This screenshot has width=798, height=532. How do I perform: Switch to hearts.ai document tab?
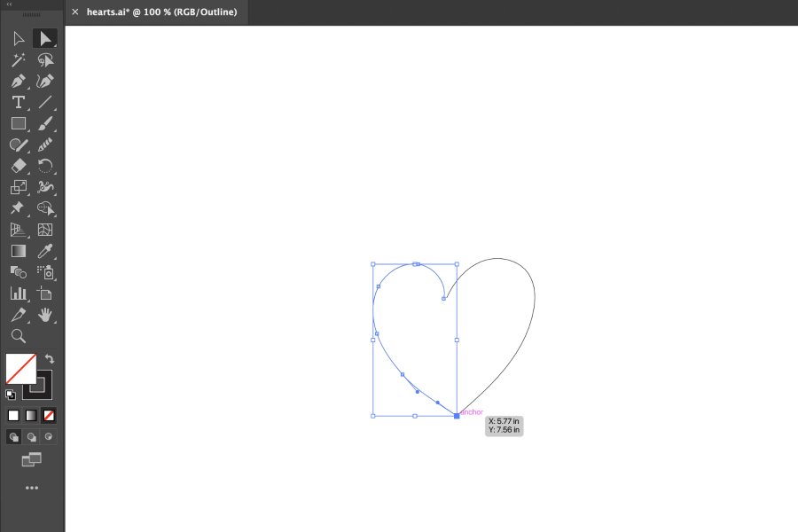coord(161,12)
